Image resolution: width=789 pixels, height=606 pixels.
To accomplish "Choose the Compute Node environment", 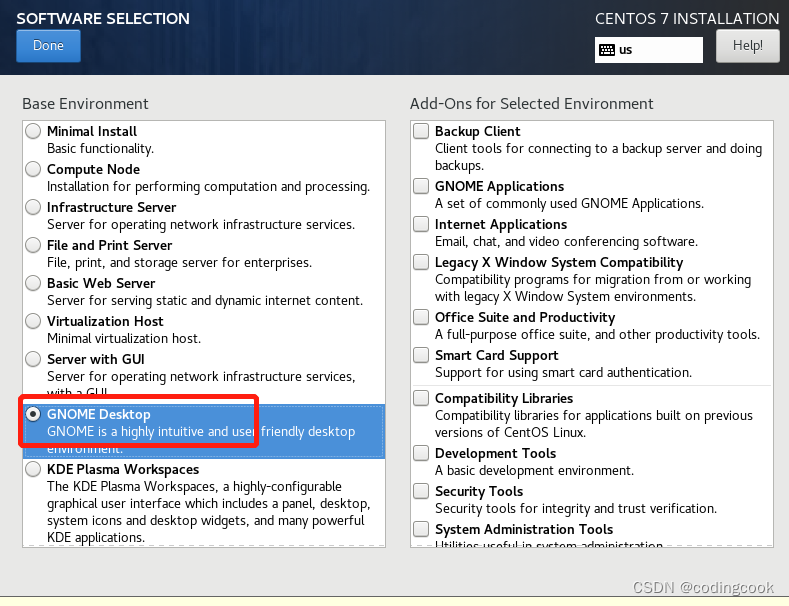I will [x=33, y=169].
